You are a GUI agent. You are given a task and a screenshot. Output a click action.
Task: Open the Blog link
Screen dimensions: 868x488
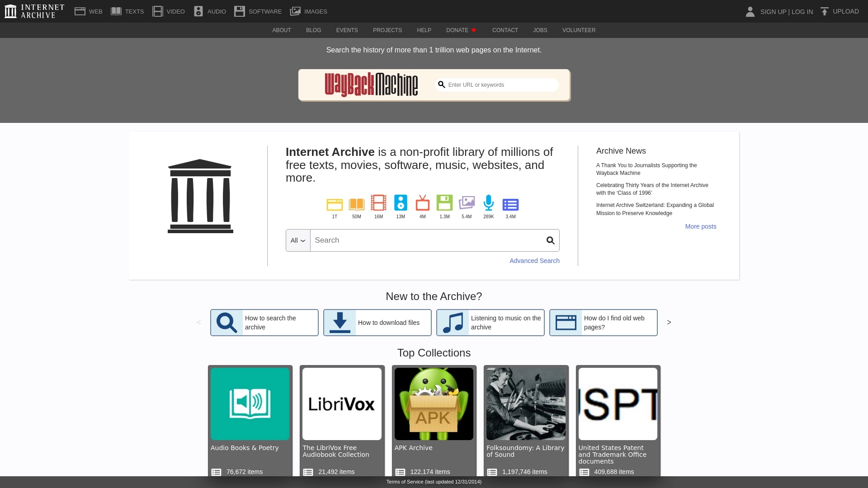[314, 30]
